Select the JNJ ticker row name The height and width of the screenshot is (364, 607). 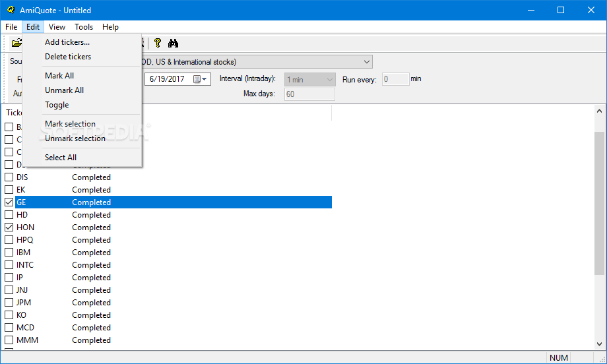(x=22, y=289)
